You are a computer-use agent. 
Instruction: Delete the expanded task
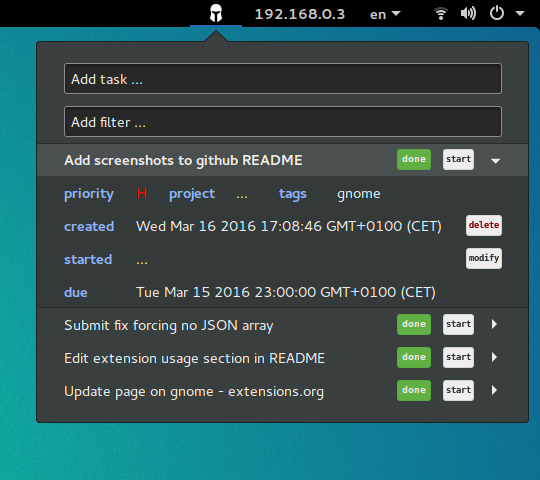[484, 226]
